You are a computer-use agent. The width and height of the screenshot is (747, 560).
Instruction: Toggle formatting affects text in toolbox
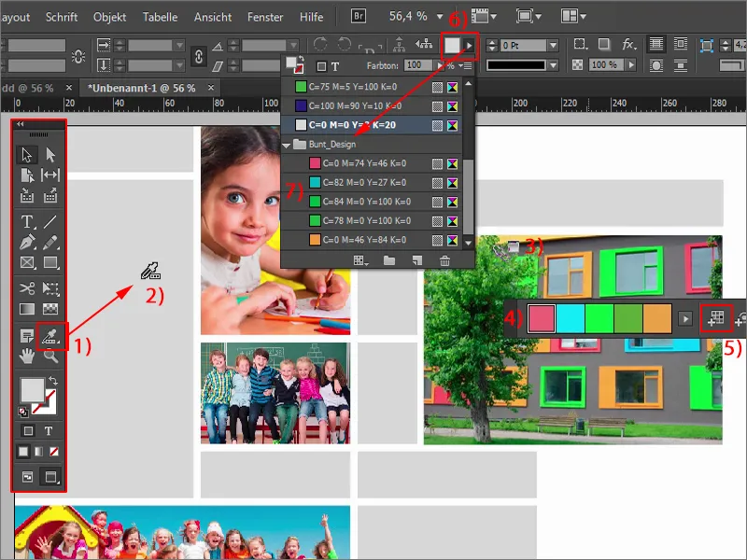pos(49,430)
